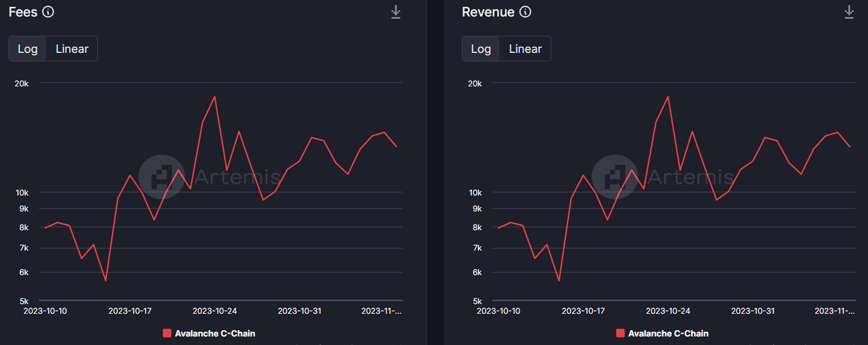The image size is (868, 345).
Task: Click the info icon beside Revenue title
Action: coord(526,12)
